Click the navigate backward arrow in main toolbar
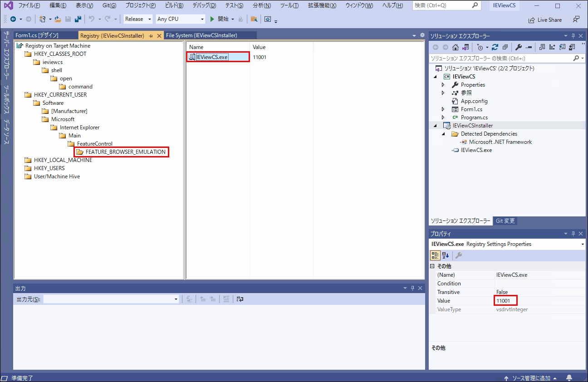Image resolution: width=588 pixels, height=382 pixels. [x=13, y=19]
